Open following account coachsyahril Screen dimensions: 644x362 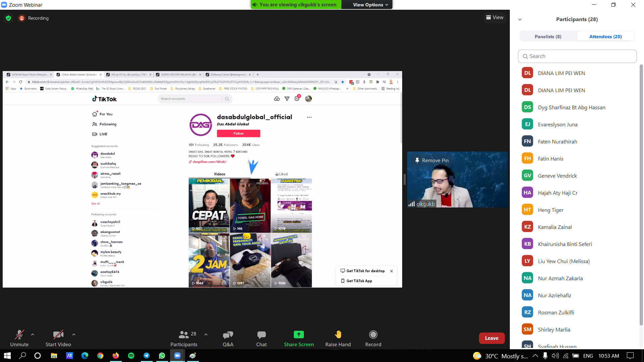pyautogui.click(x=110, y=223)
